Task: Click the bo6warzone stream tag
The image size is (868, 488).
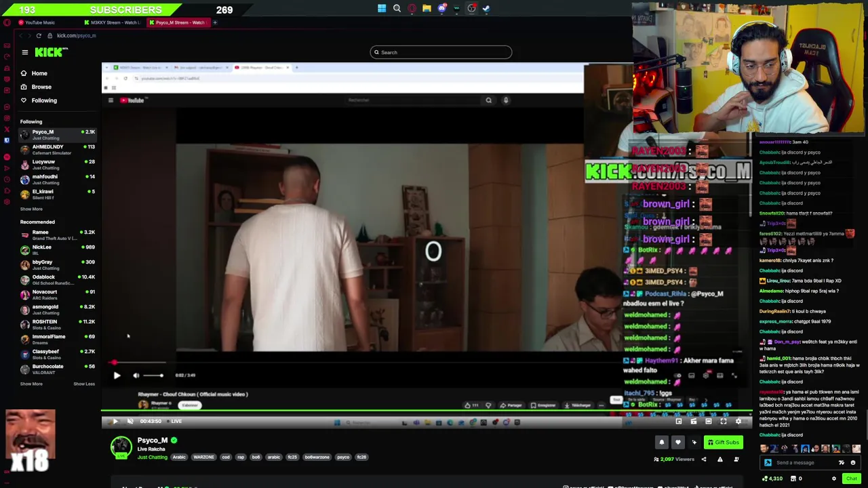Action: (317, 457)
